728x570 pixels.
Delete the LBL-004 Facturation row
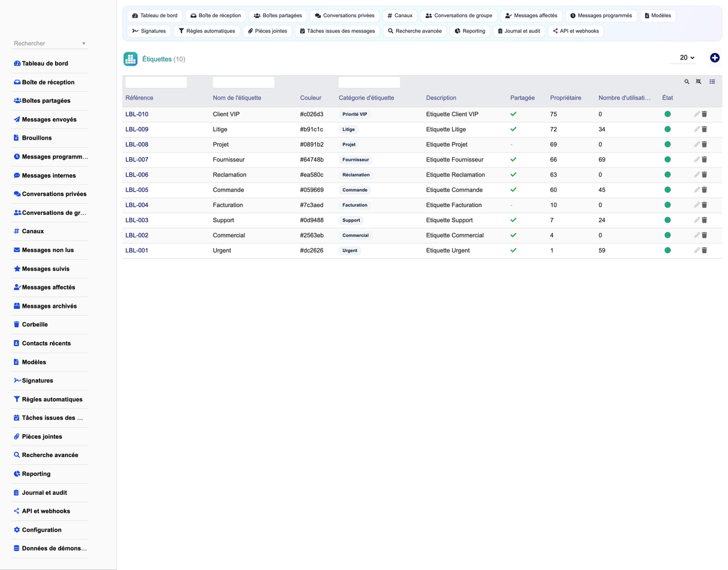coord(704,205)
